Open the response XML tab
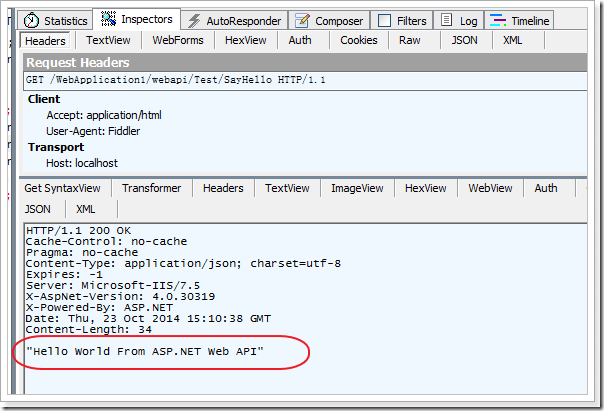 (x=86, y=209)
